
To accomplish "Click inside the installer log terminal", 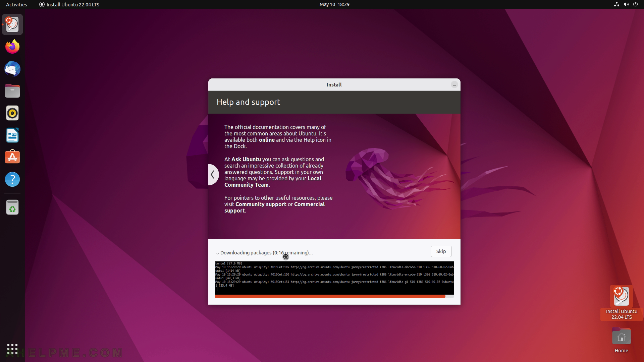I will point(334,278).
